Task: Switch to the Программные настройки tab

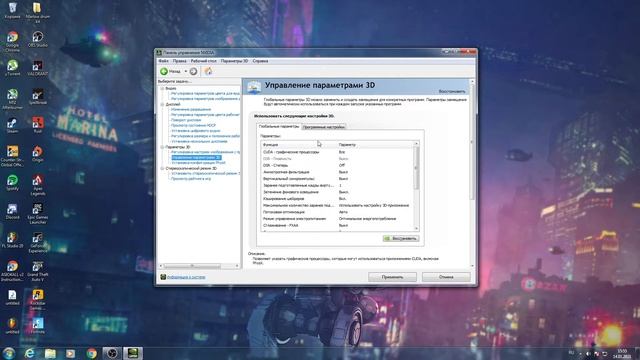Action: click(324, 127)
